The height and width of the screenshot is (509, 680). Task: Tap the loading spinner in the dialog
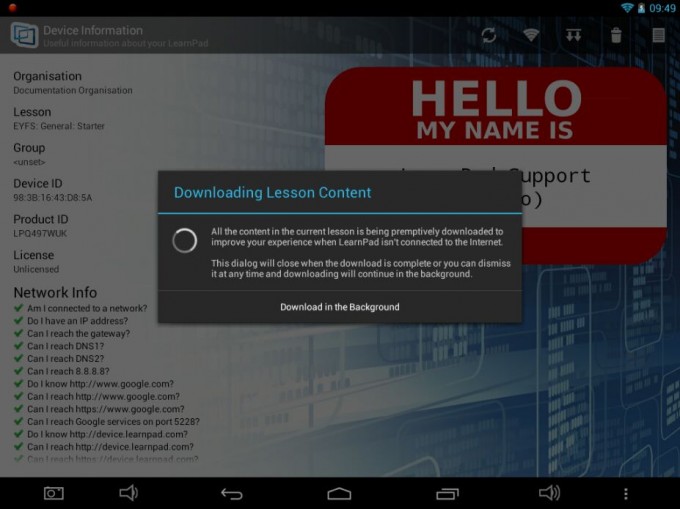tap(184, 241)
